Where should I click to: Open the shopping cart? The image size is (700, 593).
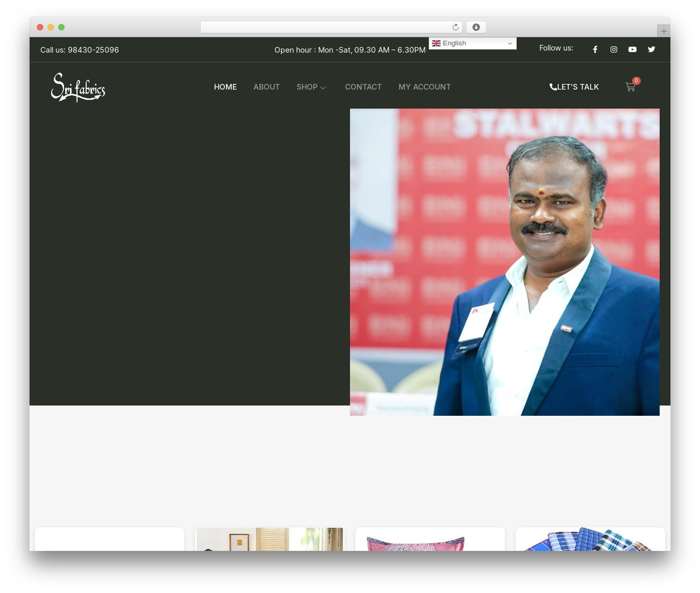[x=631, y=86]
